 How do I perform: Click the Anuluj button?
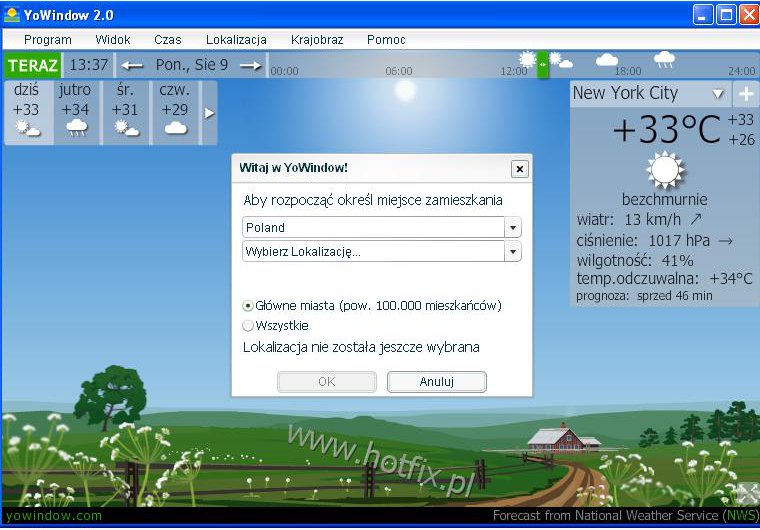tap(437, 381)
